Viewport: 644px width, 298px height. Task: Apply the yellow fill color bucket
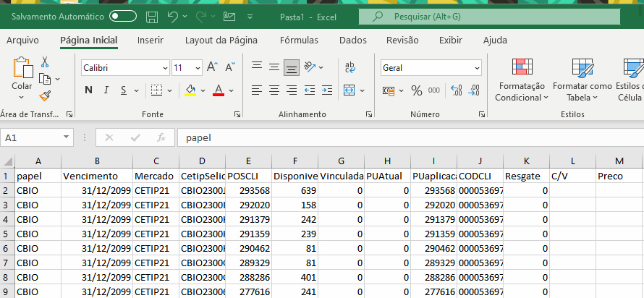[x=190, y=90]
